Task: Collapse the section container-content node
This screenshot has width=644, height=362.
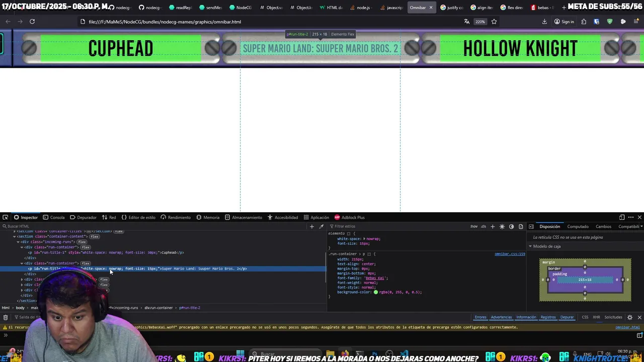Action: pos(15,236)
